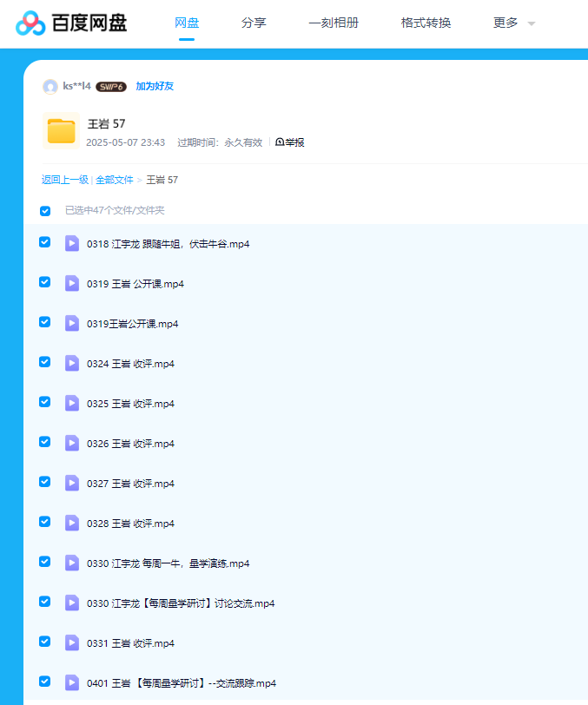
Task: Click the Baidu Netdisk logo
Action: (x=71, y=23)
